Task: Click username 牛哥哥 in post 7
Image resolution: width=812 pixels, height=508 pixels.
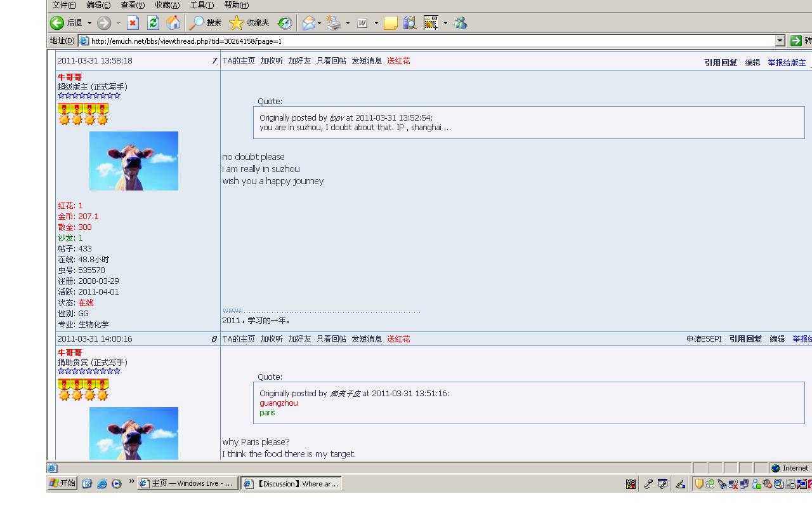Action: (70, 77)
